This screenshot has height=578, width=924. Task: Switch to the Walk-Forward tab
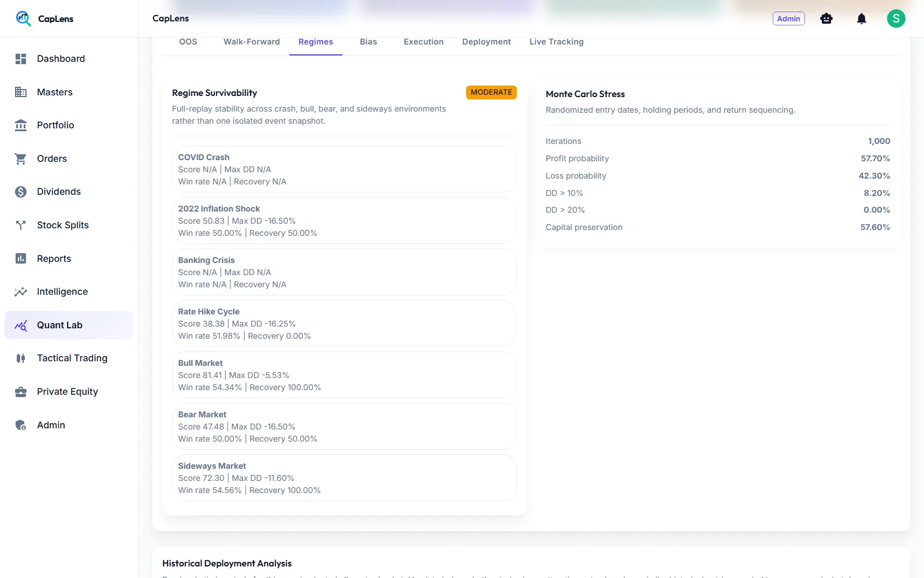(x=252, y=42)
